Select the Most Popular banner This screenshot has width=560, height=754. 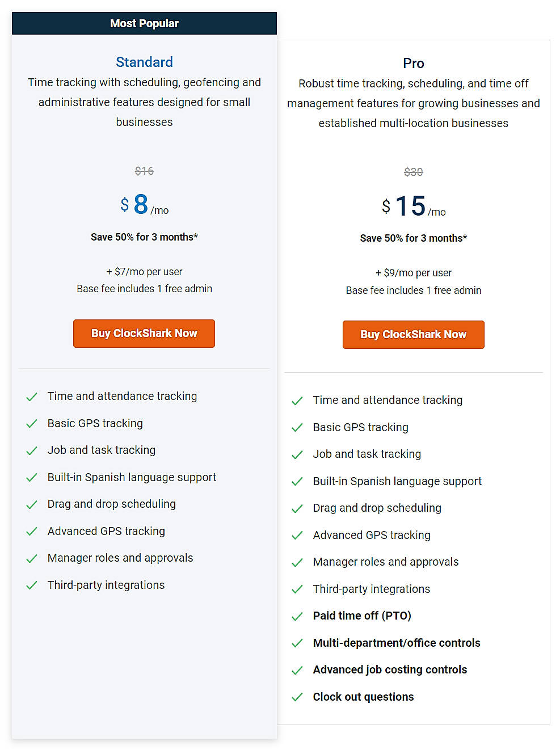(144, 23)
